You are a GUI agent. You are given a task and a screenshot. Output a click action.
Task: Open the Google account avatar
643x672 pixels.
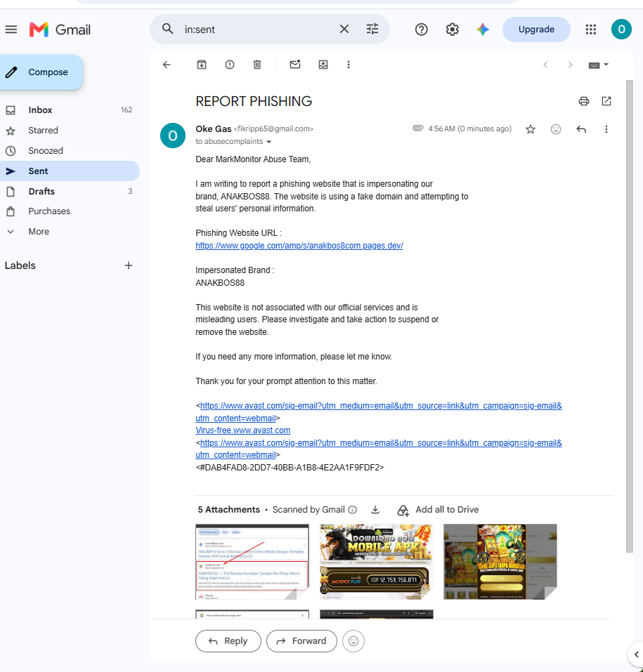[621, 29]
